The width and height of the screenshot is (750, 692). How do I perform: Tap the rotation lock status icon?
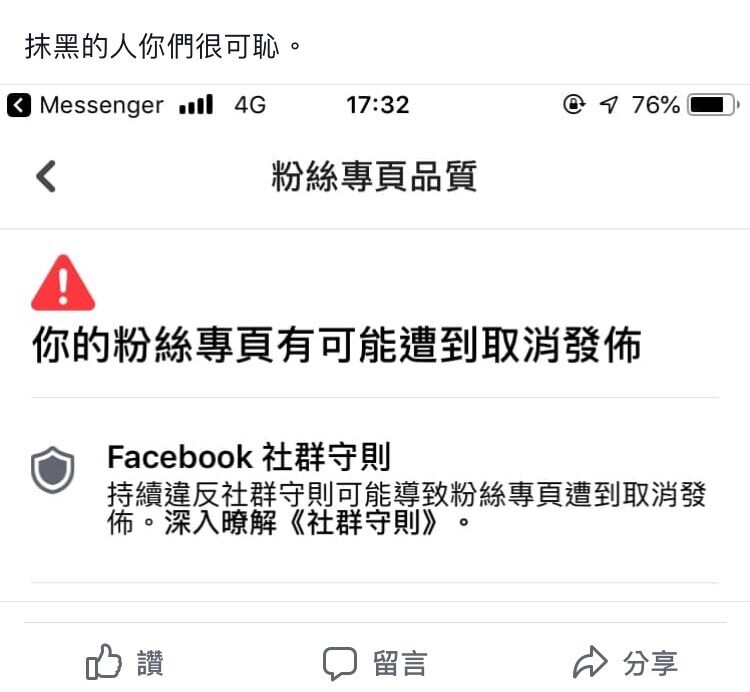point(574,104)
